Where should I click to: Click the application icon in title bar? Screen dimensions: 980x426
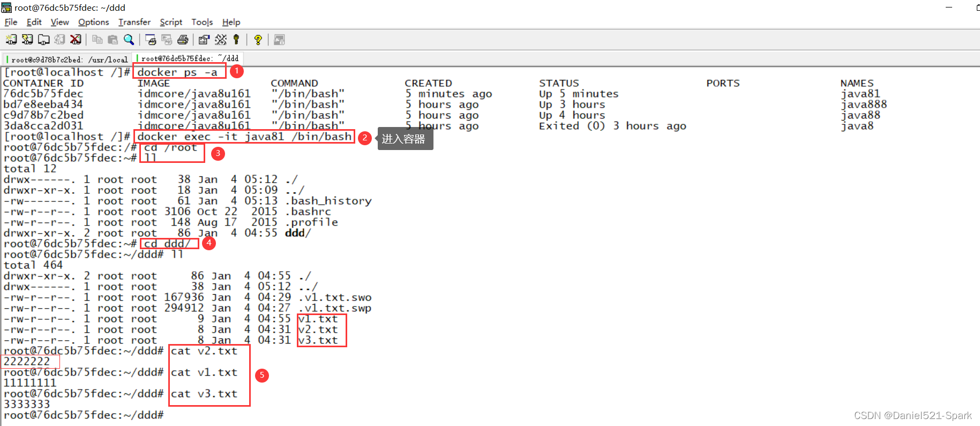point(6,8)
